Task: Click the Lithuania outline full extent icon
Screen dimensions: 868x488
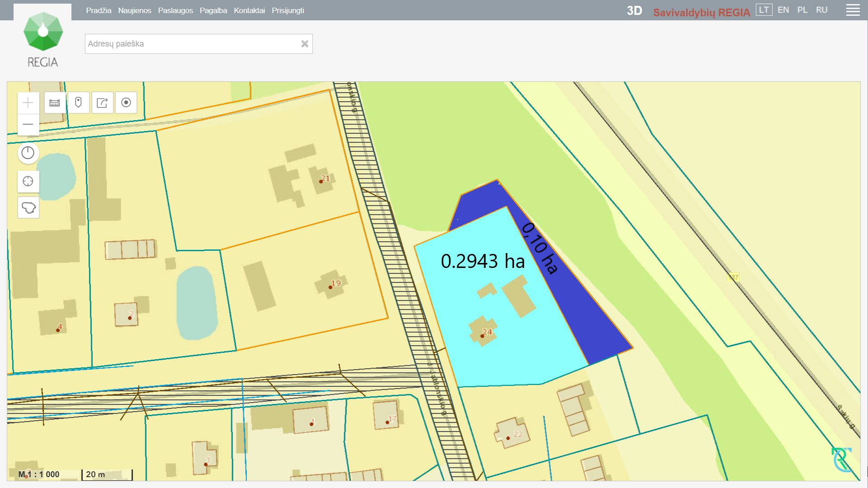Action: pyautogui.click(x=28, y=208)
